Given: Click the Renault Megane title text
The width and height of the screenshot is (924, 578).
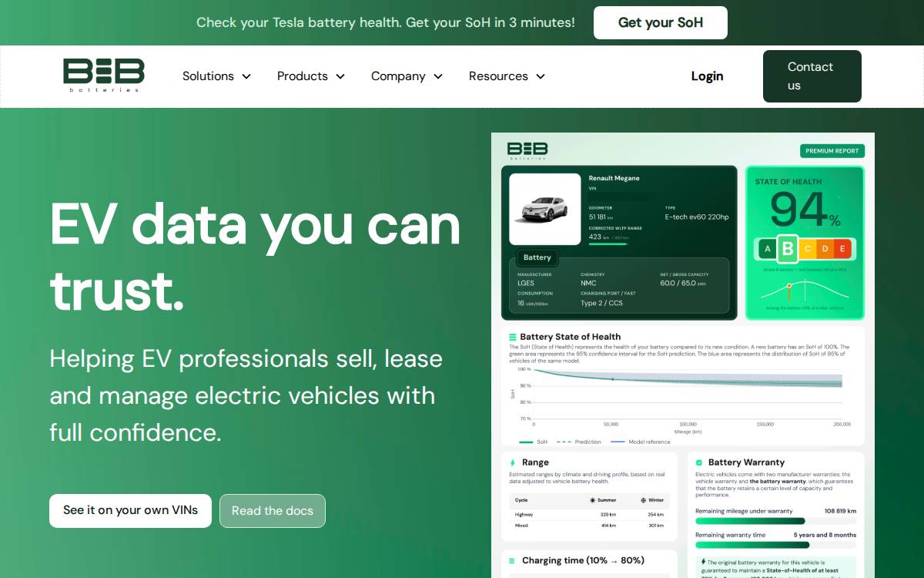Looking at the screenshot, I should pyautogui.click(x=614, y=178).
